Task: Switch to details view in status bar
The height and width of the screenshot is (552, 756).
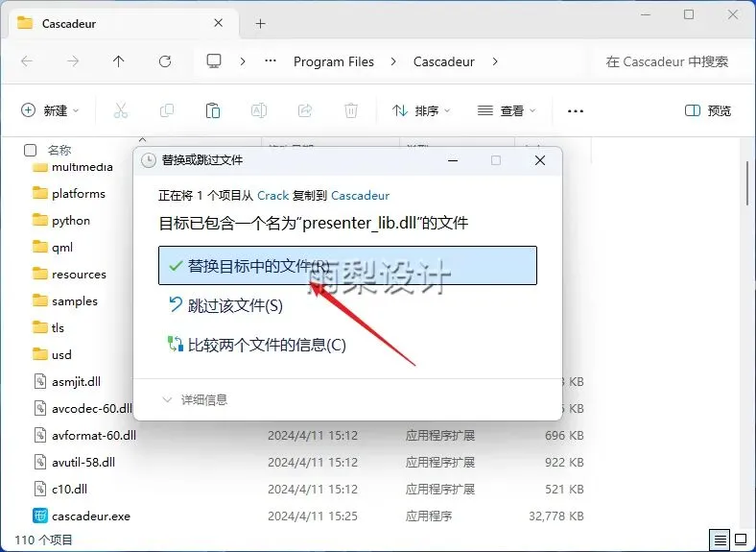Action: point(721,540)
